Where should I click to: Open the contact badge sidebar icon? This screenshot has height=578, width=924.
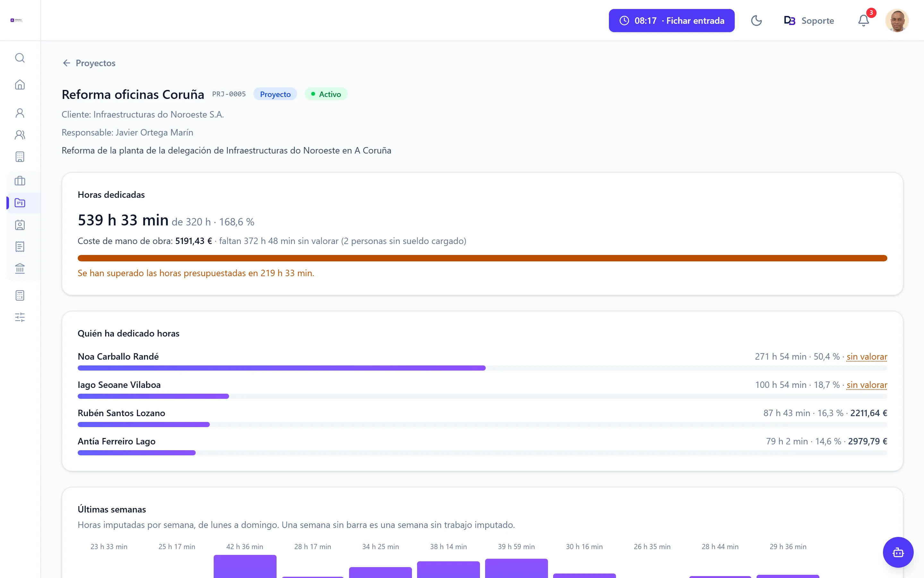pos(20,225)
